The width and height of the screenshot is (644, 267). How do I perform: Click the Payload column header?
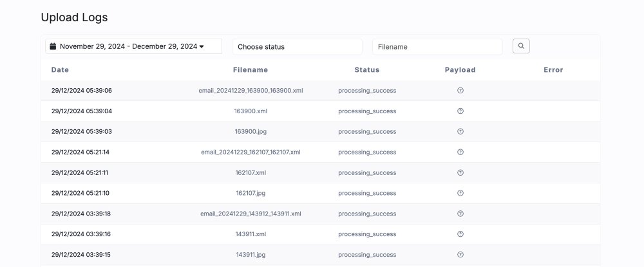click(460, 69)
